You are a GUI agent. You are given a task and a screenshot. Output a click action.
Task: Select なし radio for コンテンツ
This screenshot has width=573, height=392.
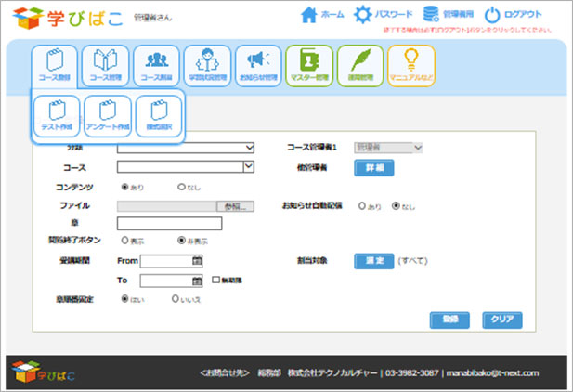click(181, 187)
